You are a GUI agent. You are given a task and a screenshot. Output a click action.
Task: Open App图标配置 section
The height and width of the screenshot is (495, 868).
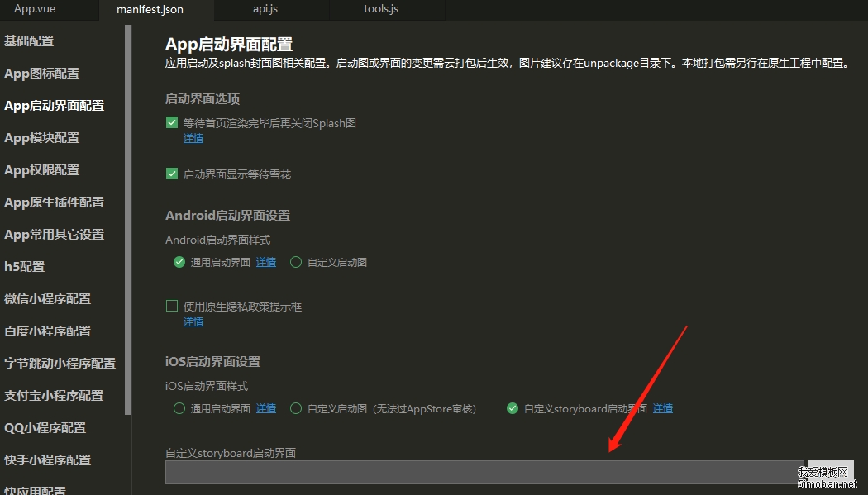(42, 74)
